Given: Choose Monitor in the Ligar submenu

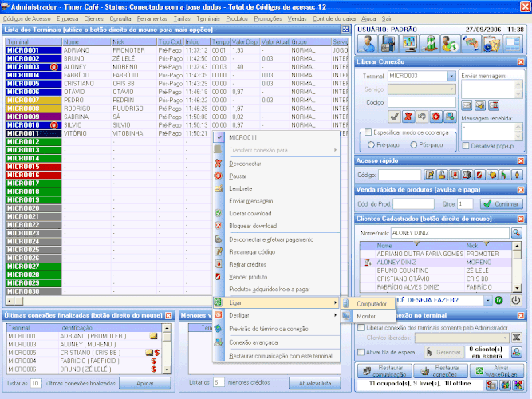Looking at the screenshot, I should coord(368,316).
